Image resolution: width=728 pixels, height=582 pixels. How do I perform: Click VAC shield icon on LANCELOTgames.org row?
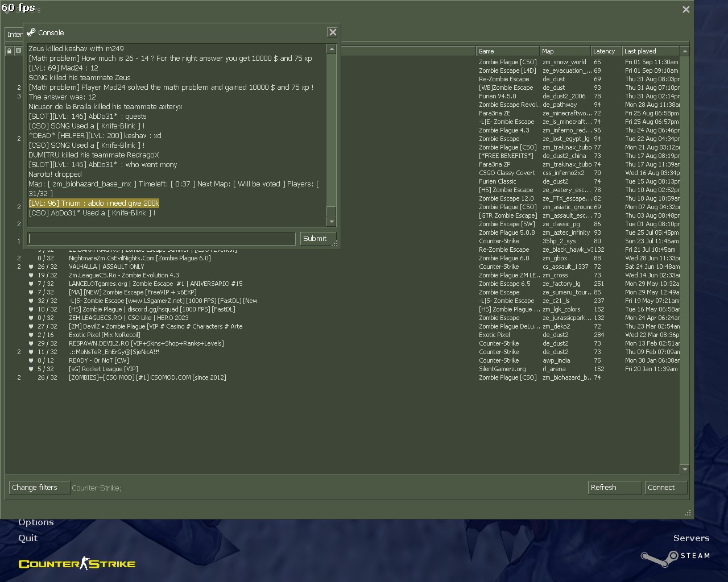31,284
